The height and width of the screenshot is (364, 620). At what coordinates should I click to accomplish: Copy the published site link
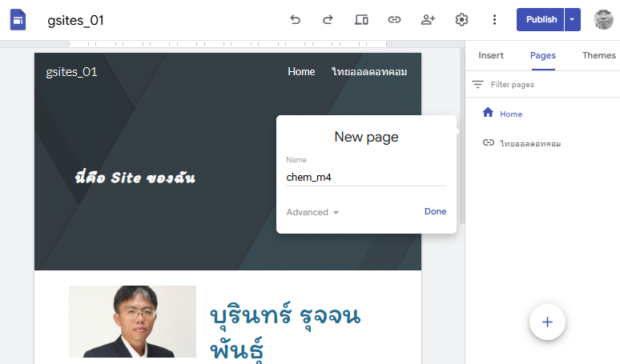(x=394, y=20)
